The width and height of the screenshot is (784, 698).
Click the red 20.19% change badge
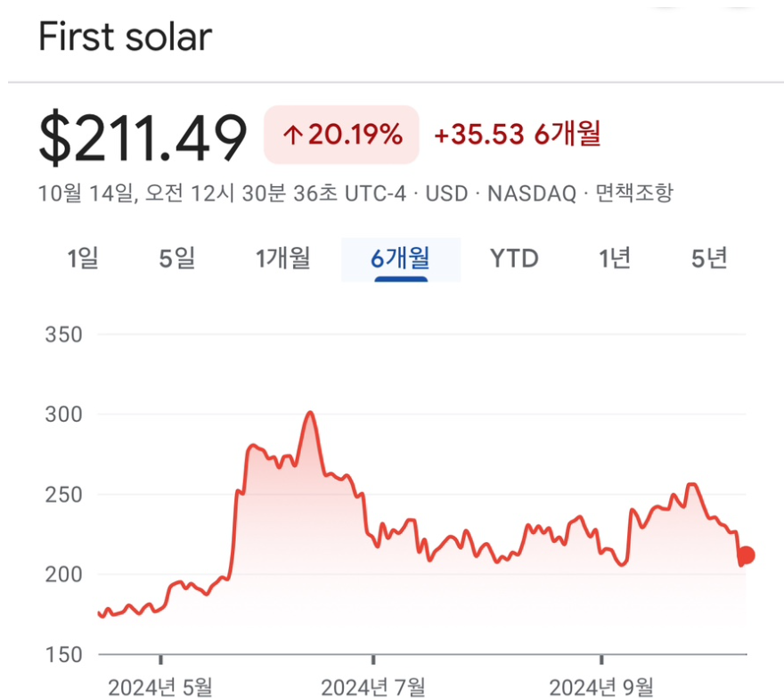coord(341,134)
